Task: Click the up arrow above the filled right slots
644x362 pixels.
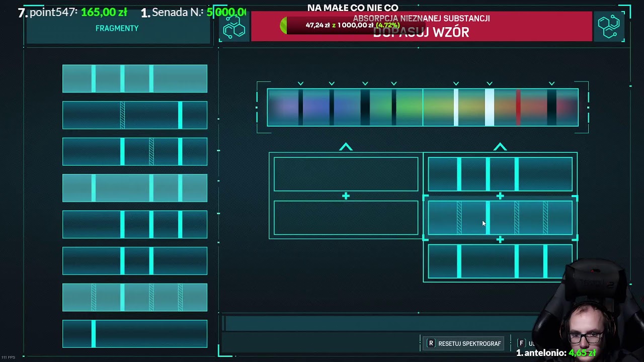Action: pyautogui.click(x=500, y=147)
